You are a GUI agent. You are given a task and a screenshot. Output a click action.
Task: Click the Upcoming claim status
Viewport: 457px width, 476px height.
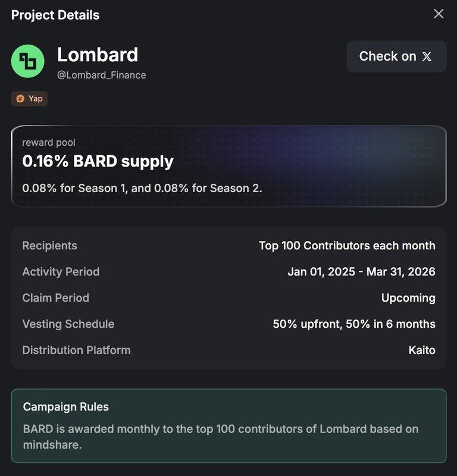[408, 298]
